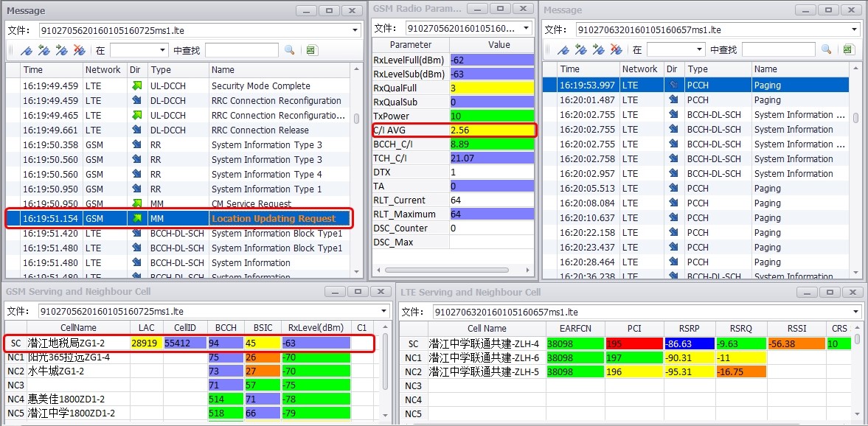
Task: Click the Time column header in left Message window
Action: [x=51, y=70]
